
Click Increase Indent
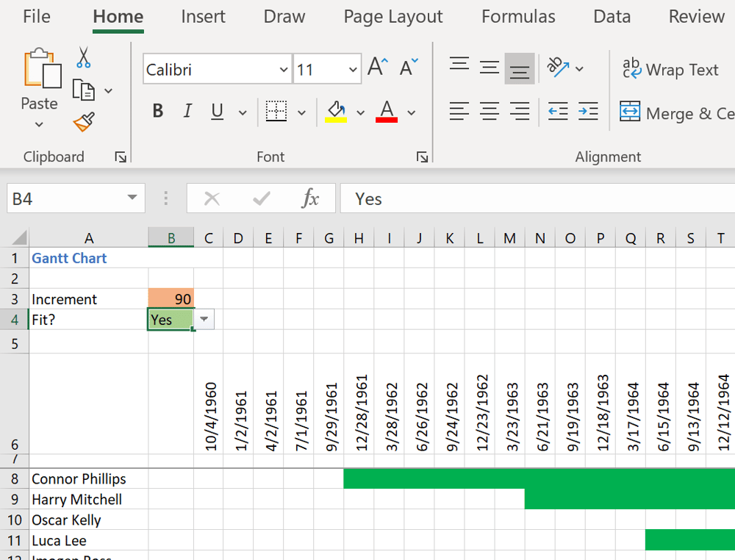[x=587, y=111]
